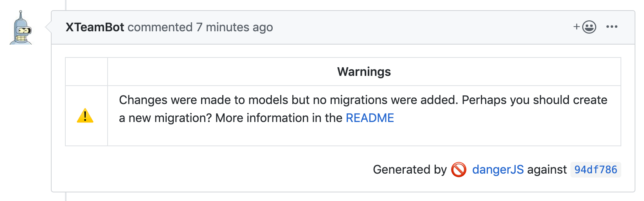Click the timeline line above the comment
Screen dimensions: 644x201
pyautogui.click(x=66, y=5)
